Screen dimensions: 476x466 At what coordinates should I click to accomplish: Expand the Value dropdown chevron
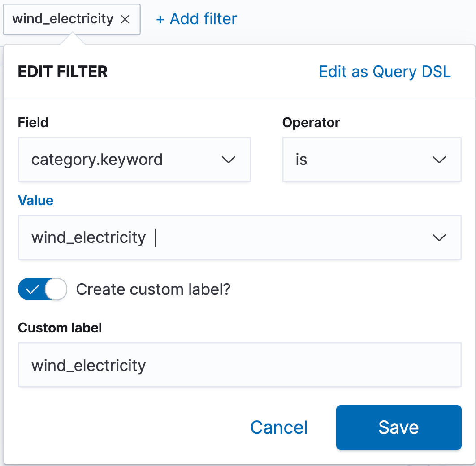(x=439, y=237)
